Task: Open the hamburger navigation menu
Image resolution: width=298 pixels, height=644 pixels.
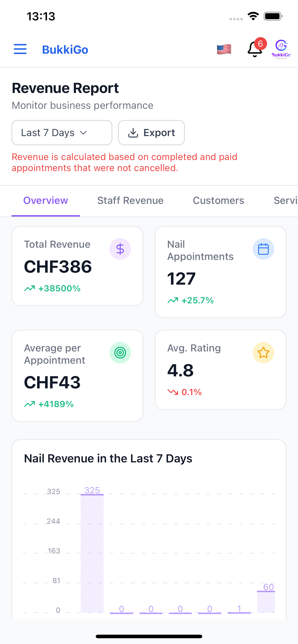Action: (20, 49)
